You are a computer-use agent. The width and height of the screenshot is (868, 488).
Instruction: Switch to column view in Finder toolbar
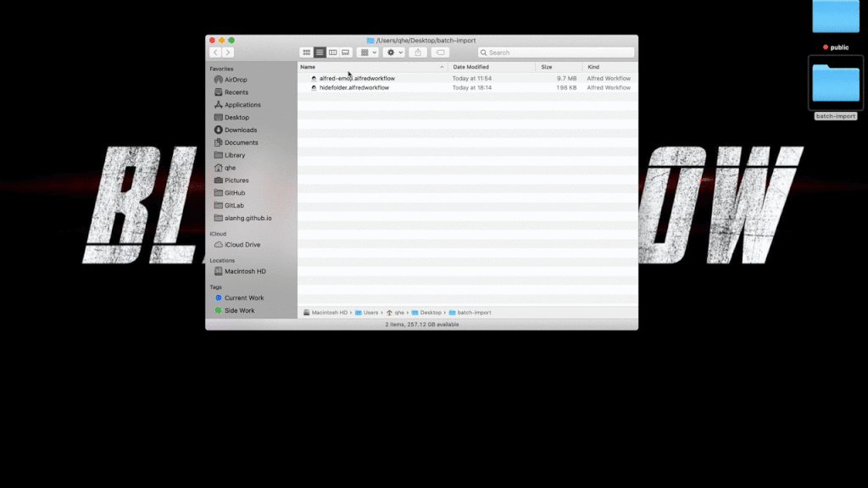333,53
